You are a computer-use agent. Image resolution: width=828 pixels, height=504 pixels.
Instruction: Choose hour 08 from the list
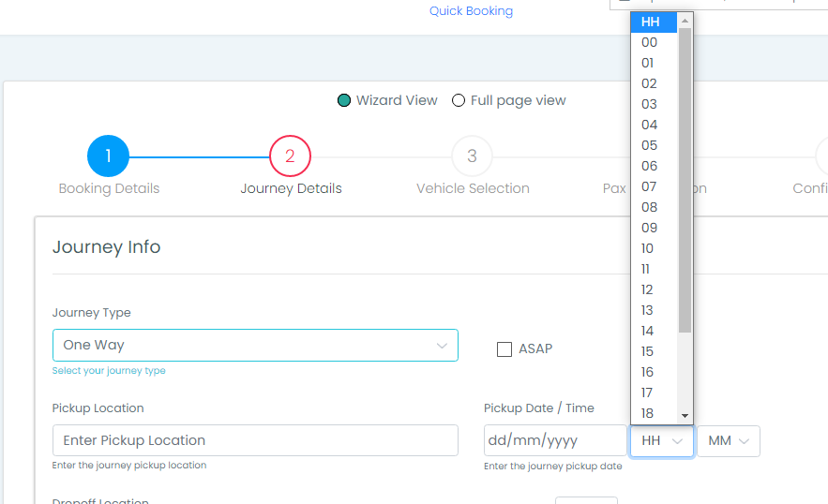pyautogui.click(x=654, y=207)
